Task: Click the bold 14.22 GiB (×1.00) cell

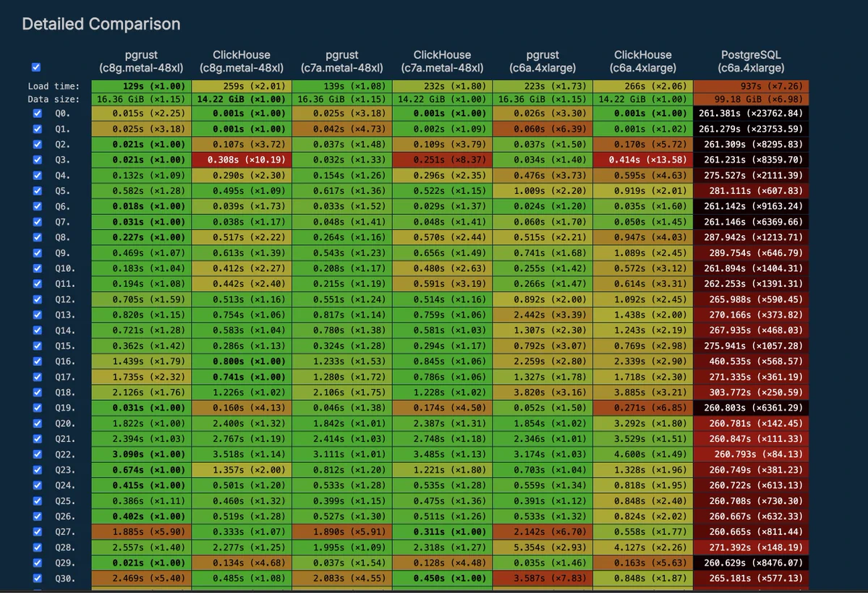Action: tap(242, 99)
